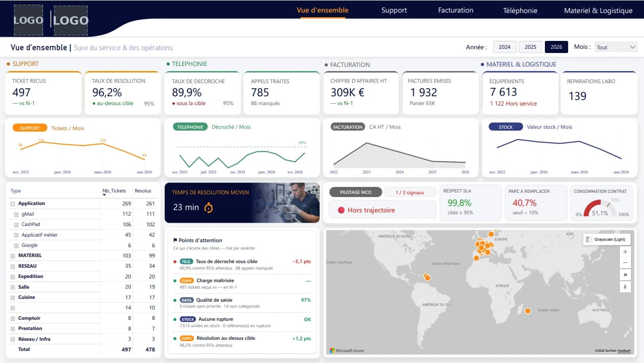Zoom in on the map

coord(625,252)
